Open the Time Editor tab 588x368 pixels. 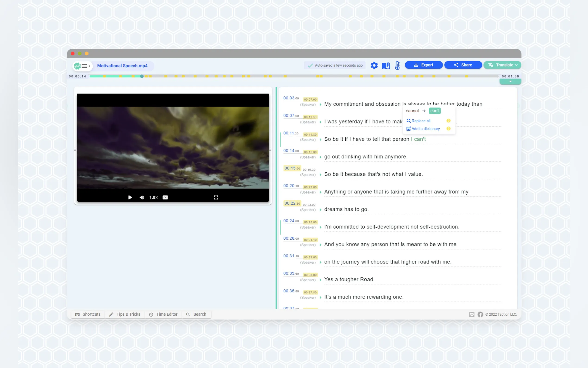pos(163,314)
